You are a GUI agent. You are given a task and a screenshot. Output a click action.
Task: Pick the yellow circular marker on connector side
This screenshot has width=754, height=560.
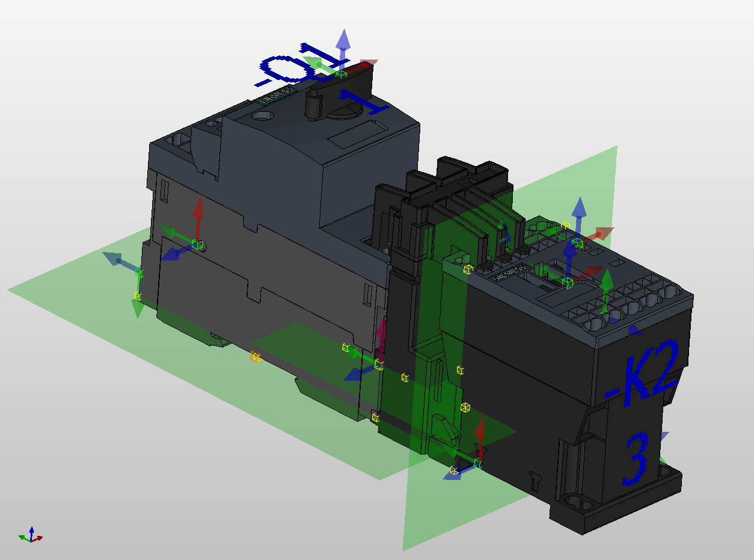point(465,408)
